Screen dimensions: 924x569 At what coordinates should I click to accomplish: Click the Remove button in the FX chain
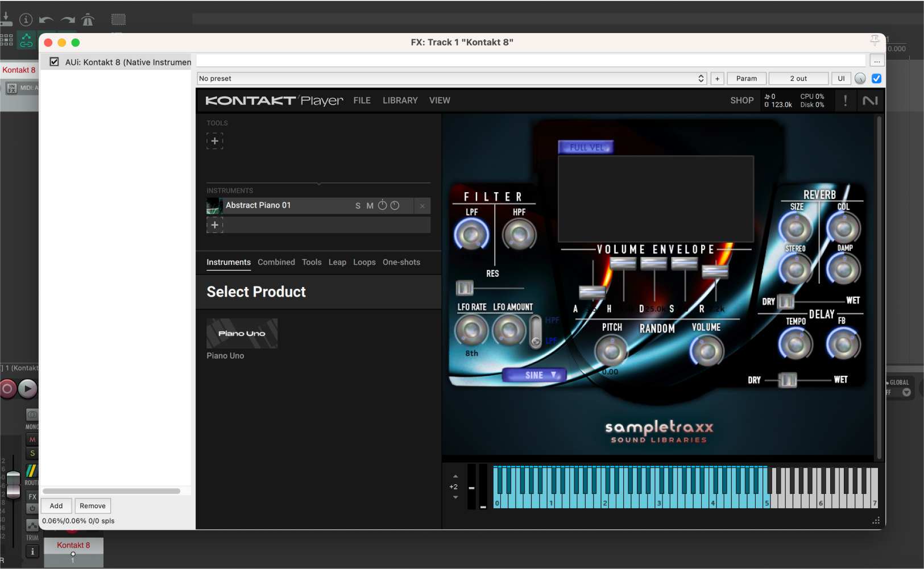point(92,505)
